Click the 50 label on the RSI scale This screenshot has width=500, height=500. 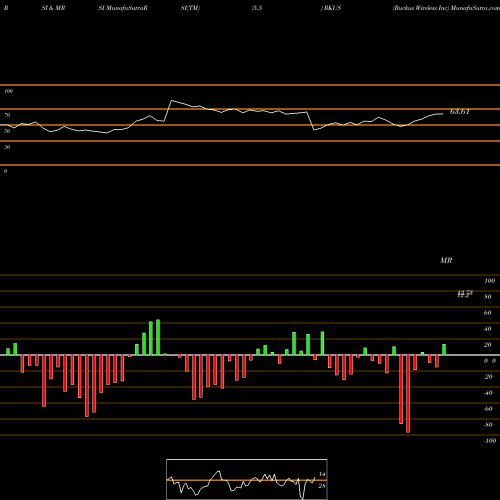coord(7,131)
